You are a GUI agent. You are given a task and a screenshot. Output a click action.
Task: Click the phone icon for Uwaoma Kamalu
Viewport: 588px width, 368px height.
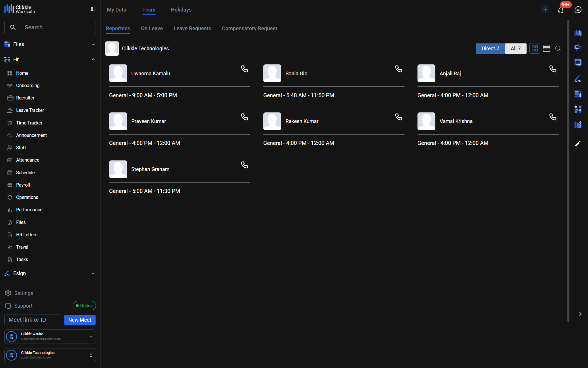[x=244, y=69]
